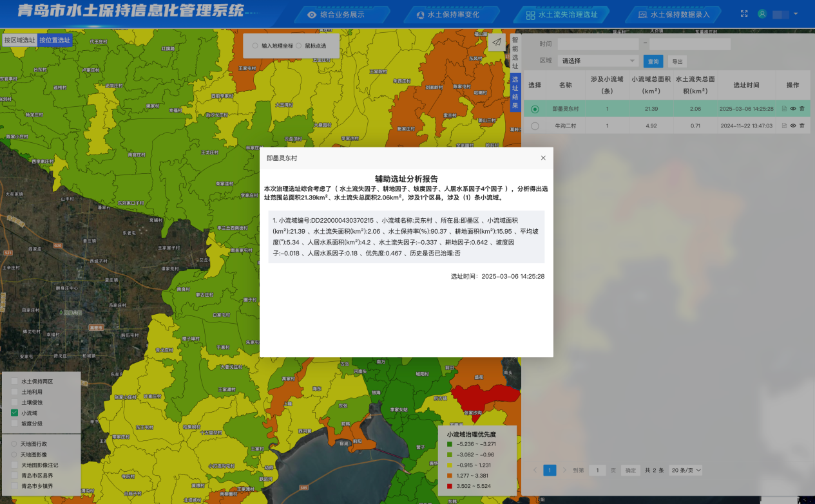815x504 pixels.
Task: View 即墨灵东村 row with eye icon
Action: (x=793, y=109)
